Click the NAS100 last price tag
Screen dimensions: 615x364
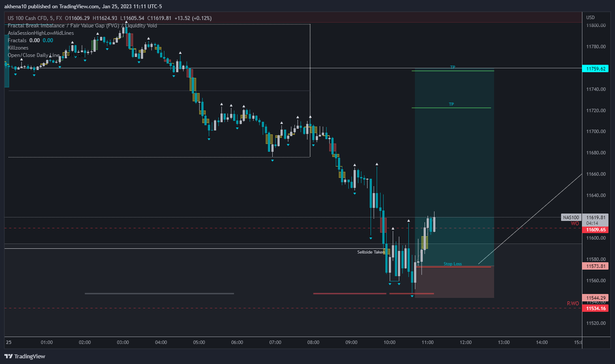(571, 217)
